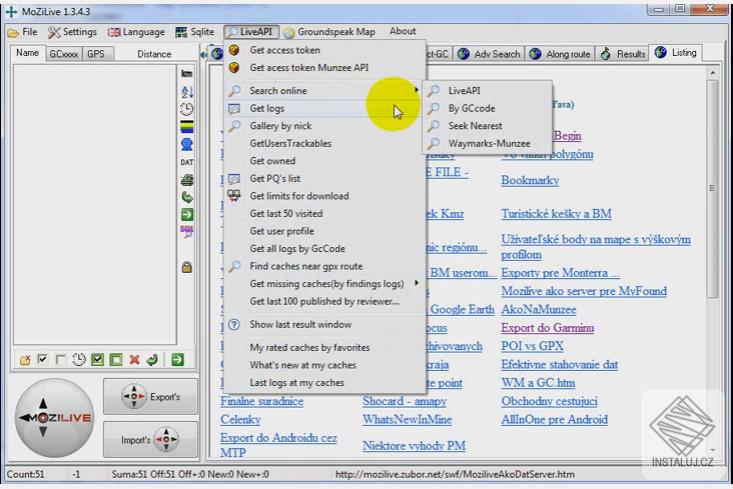Click the round MoZiLive compass logo
The height and width of the screenshot is (489, 733).
pos(54,417)
